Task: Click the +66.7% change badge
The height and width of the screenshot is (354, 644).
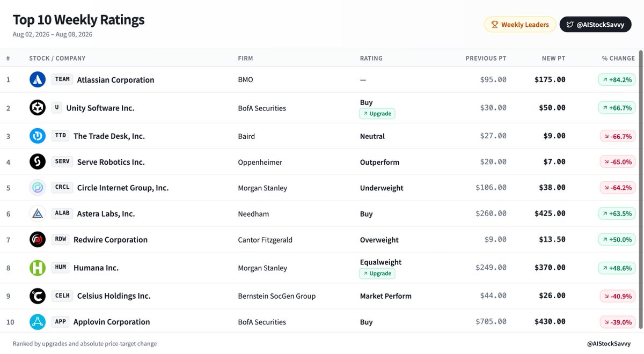Action: (x=617, y=108)
